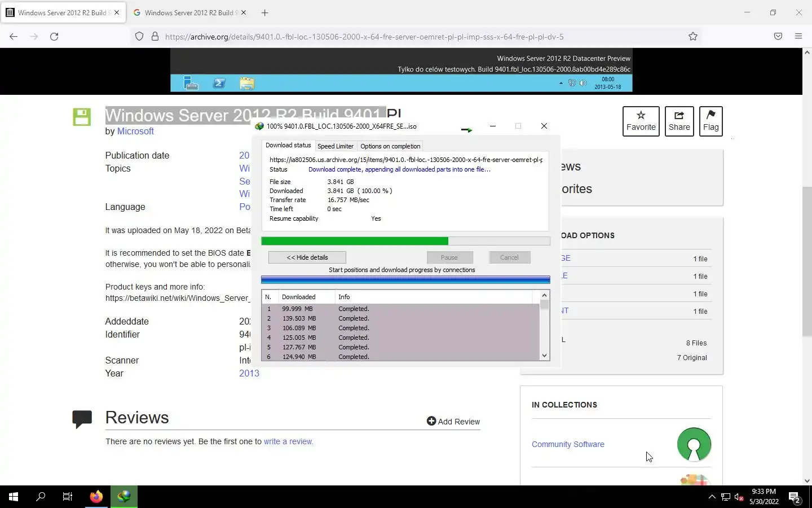Screen dimensions: 812x508
Task: Add a review via Add Review
Action: coord(453,422)
